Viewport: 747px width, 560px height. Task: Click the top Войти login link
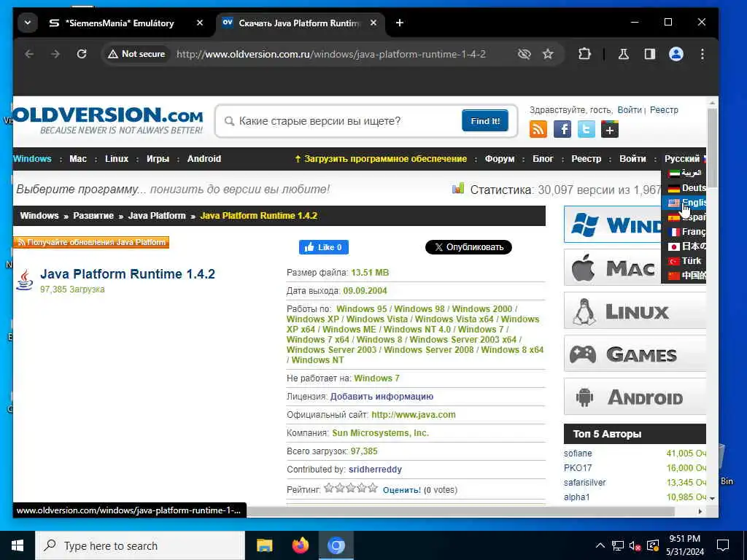[x=630, y=110]
